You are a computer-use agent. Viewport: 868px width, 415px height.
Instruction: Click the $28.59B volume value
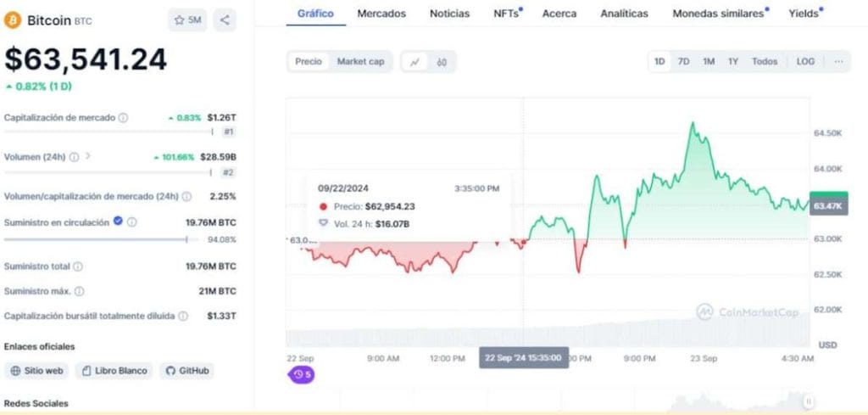[x=218, y=157]
